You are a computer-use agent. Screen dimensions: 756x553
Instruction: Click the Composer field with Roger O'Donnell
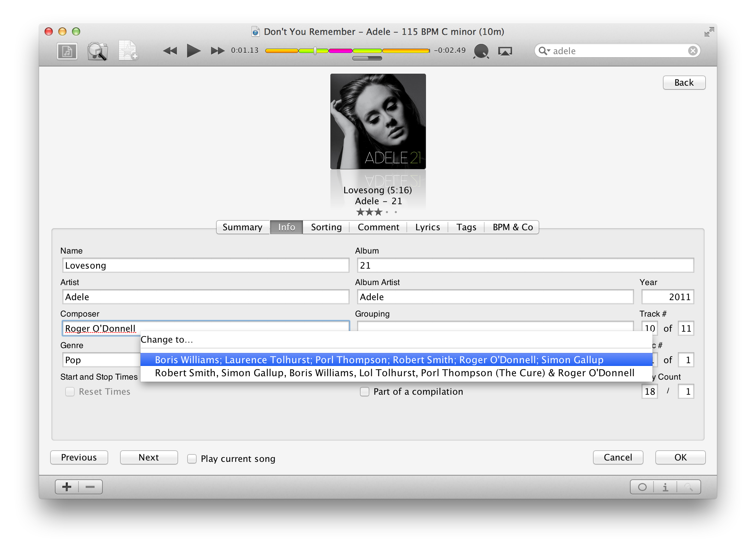(206, 328)
